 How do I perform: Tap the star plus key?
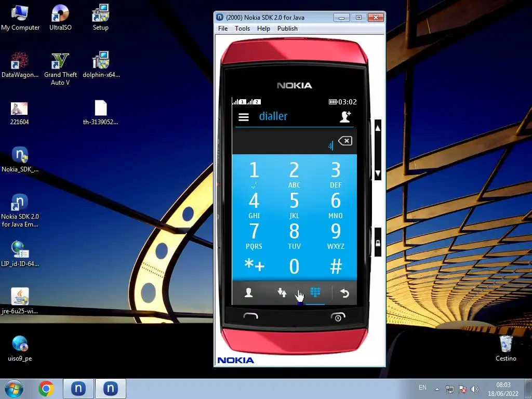coord(255,265)
